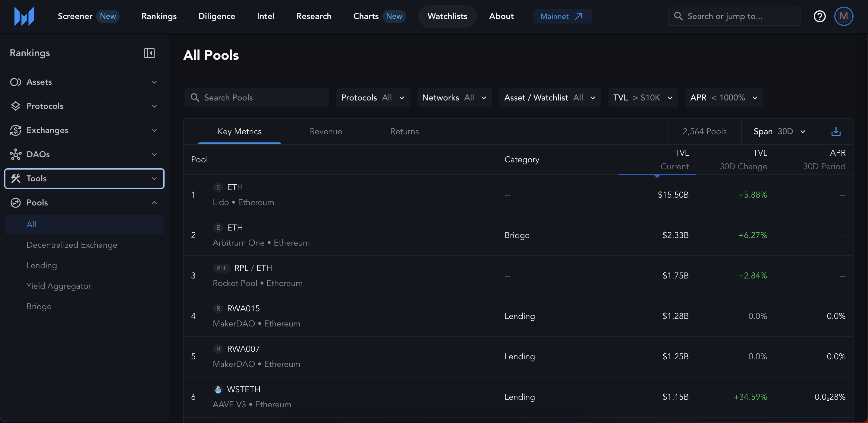Open the Protocols filter dropdown
Screen dimensions: 868x423
[x=373, y=98]
